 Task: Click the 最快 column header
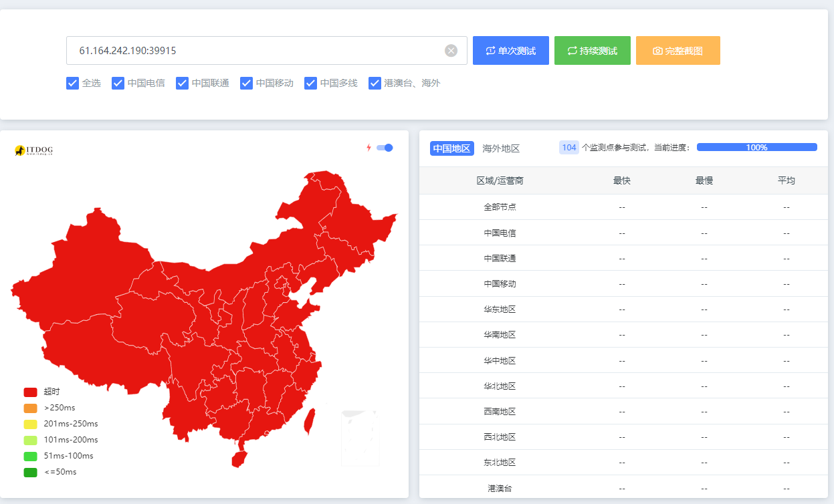[x=622, y=180]
